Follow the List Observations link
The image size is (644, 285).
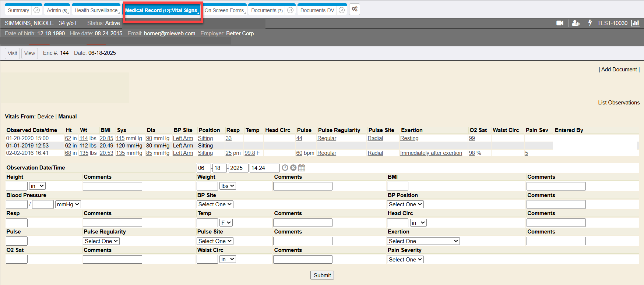pos(619,103)
